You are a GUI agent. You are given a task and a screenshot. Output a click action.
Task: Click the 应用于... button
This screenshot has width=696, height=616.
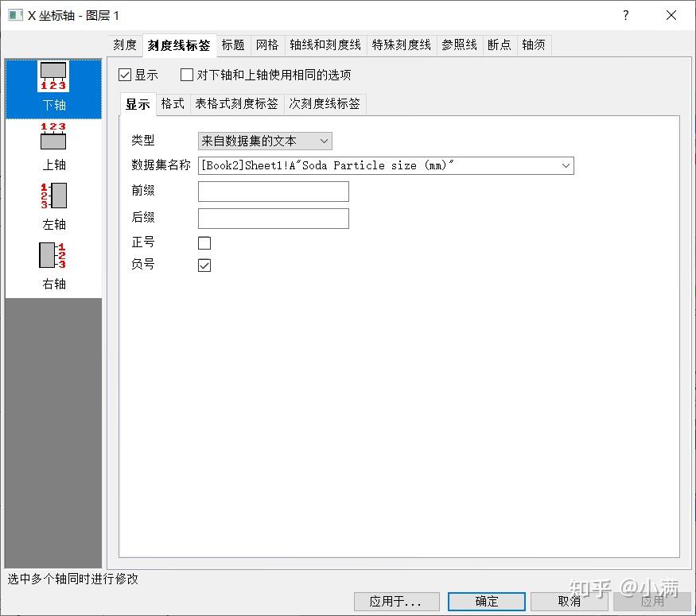tap(396, 602)
